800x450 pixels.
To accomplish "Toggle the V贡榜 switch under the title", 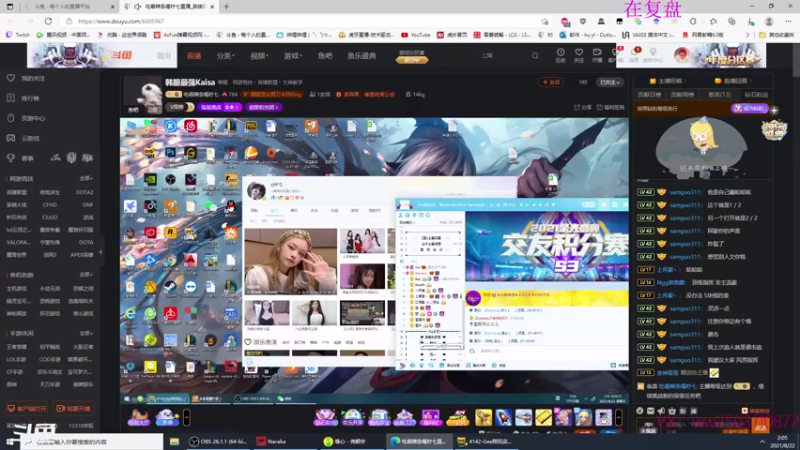I will [180, 107].
